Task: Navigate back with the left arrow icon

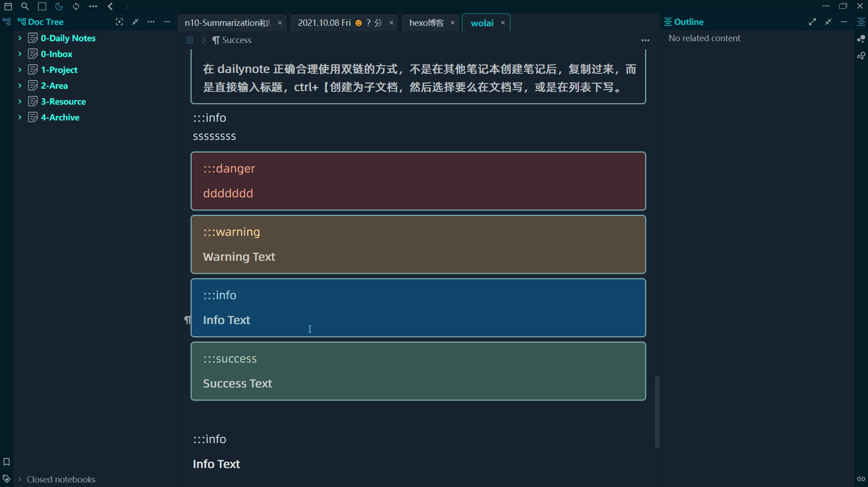Action: coord(110,6)
